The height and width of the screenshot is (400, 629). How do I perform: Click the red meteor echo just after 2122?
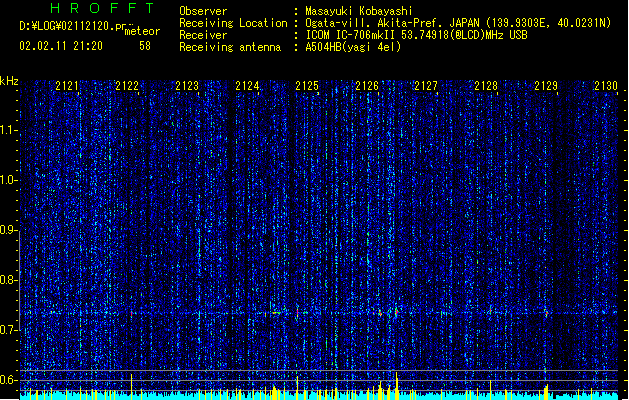click(132, 314)
